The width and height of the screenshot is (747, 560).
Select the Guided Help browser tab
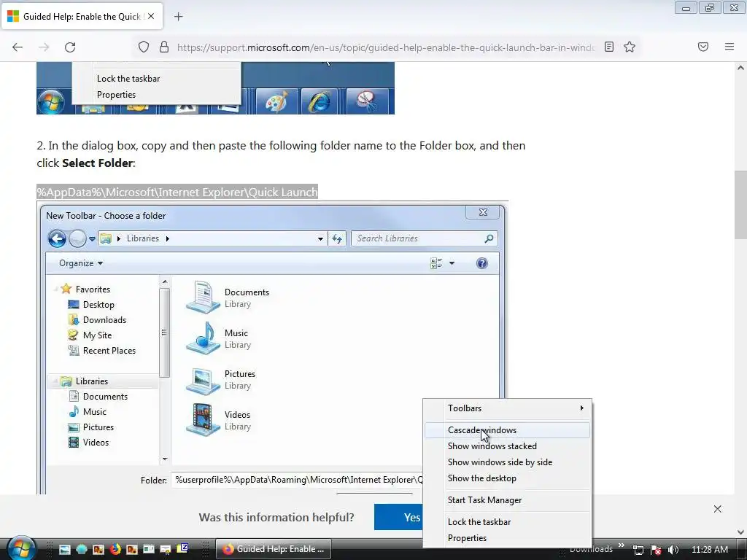[82, 17]
